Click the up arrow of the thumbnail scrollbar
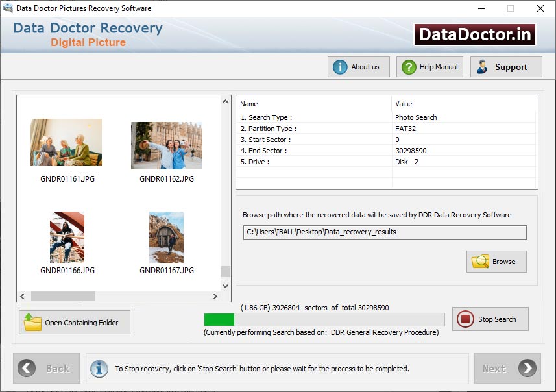Viewport: 556px width, 392px height. [x=225, y=101]
